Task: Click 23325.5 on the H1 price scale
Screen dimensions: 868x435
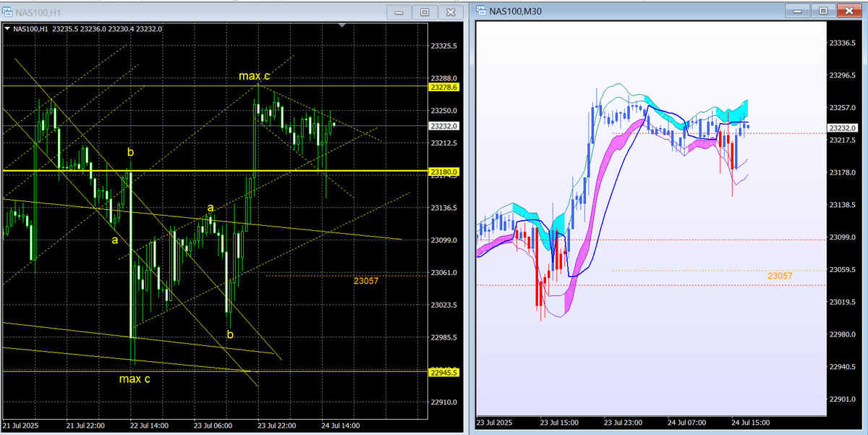Action: click(x=444, y=46)
